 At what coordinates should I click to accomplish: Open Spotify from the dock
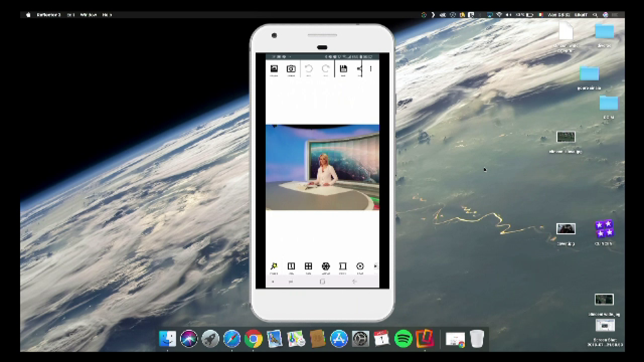[x=403, y=339]
